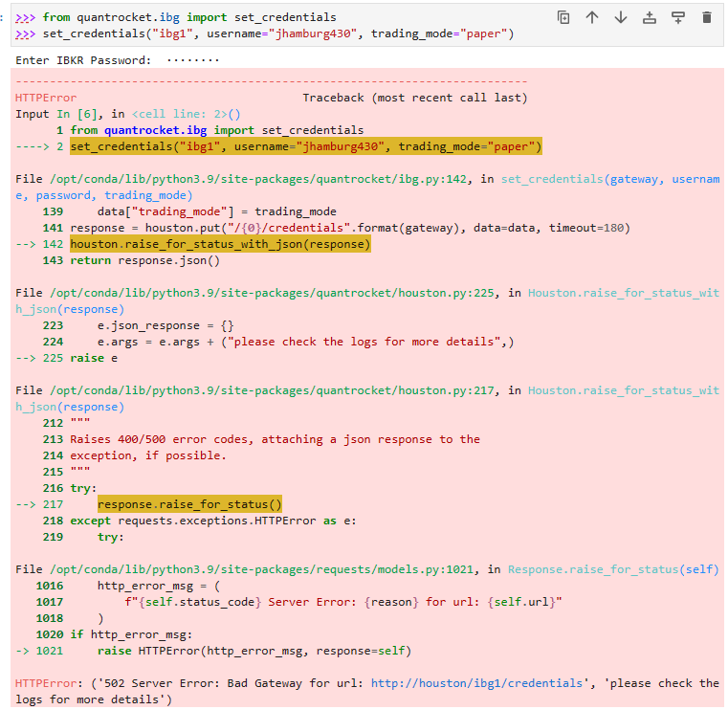Click the 'Raises 400/500 error codes' docstring line
Image resolution: width=728 pixels, height=710 pixels.
coord(275,439)
